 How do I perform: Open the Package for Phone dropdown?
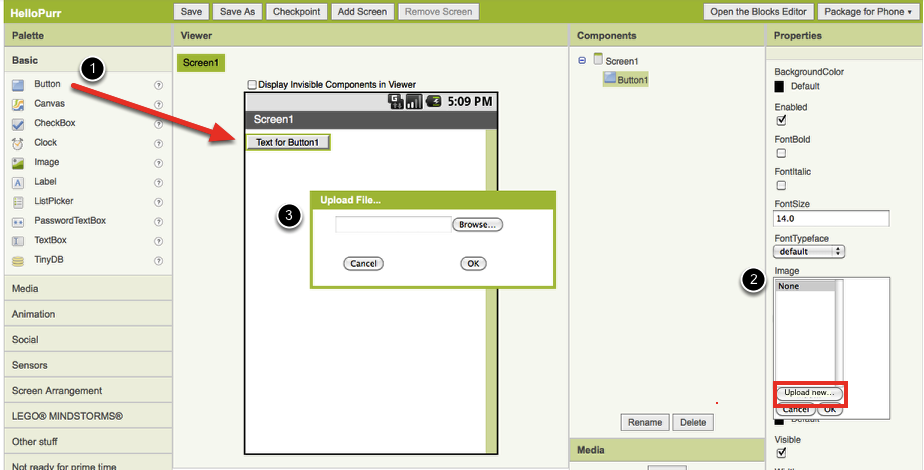pyautogui.click(x=868, y=12)
